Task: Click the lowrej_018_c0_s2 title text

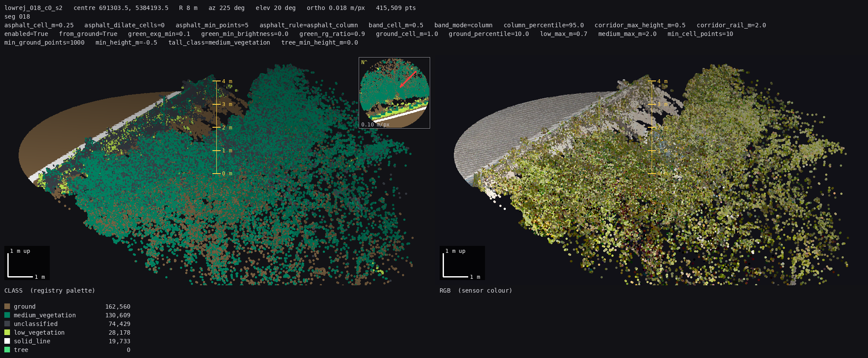Action: tap(33, 8)
